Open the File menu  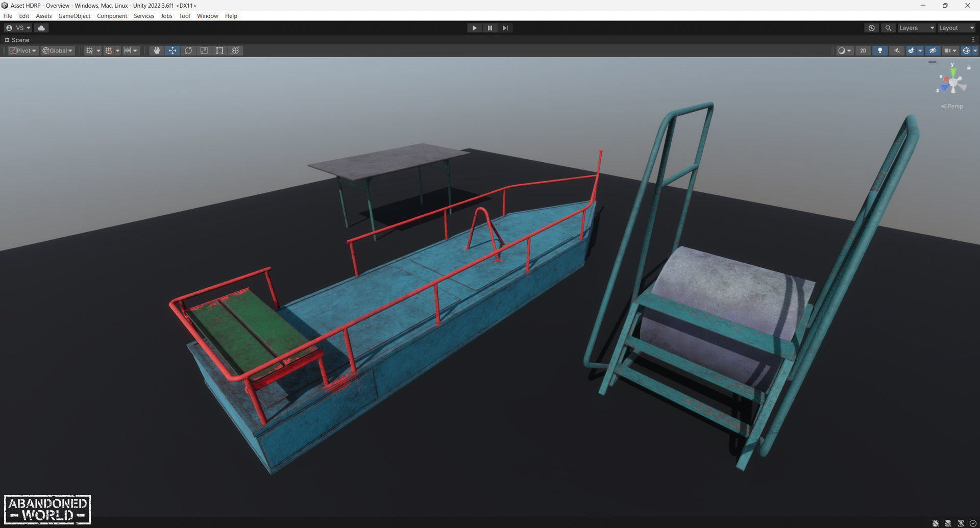pos(8,16)
